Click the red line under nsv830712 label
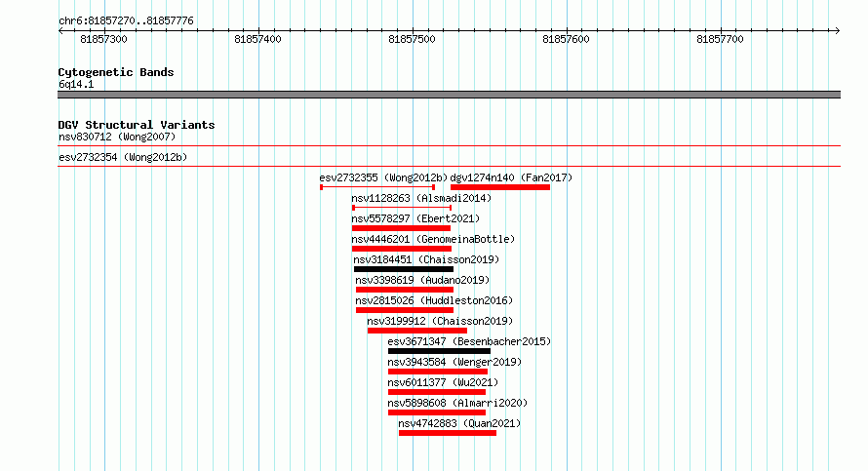 tap(449, 146)
